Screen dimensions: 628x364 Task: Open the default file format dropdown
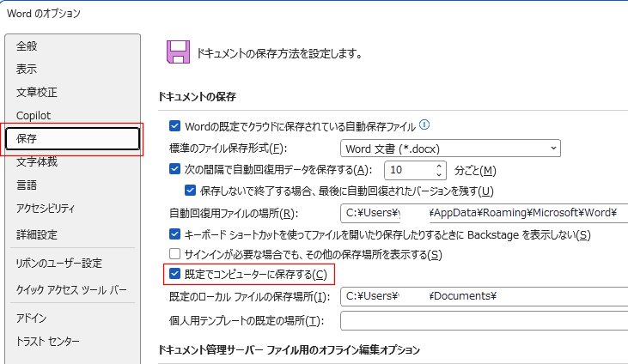[x=450, y=148]
